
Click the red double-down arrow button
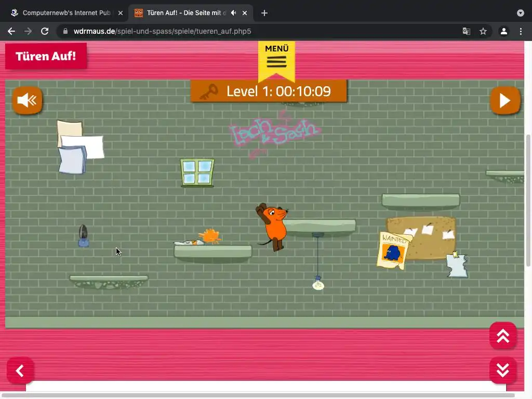click(x=503, y=370)
